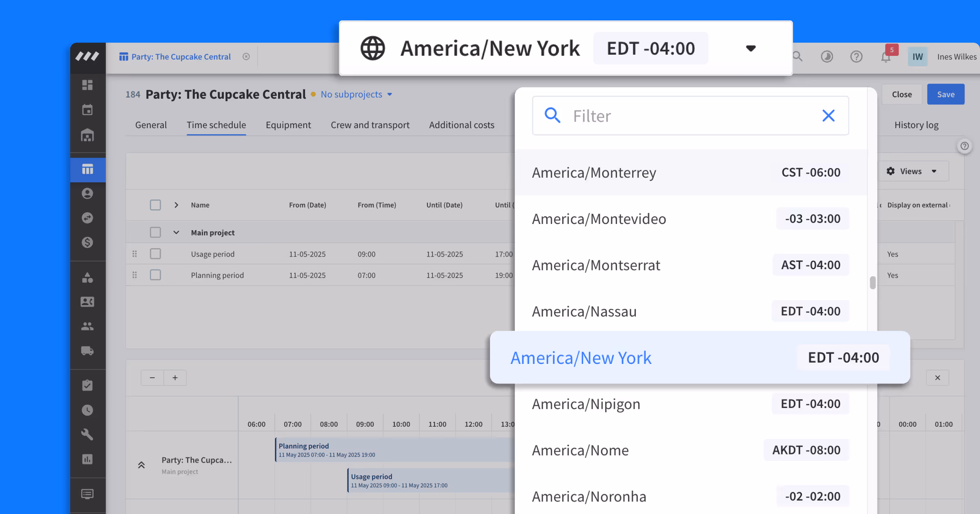Screen dimensions: 980x514
Task: Expand the No subprojects dropdown
Action: click(356, 94)
